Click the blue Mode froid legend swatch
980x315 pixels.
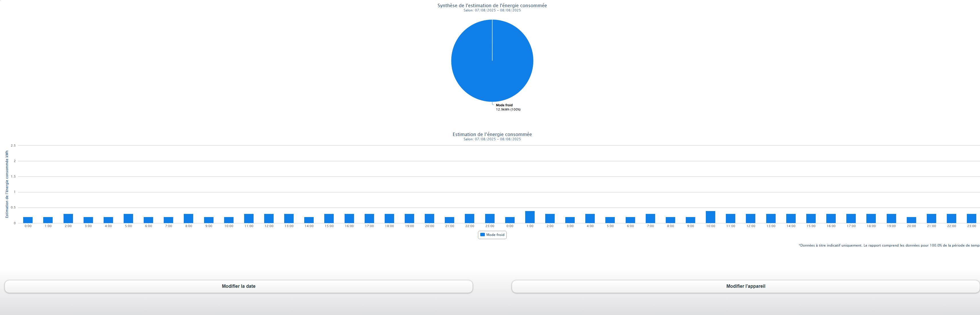click(x=482, y=235)
